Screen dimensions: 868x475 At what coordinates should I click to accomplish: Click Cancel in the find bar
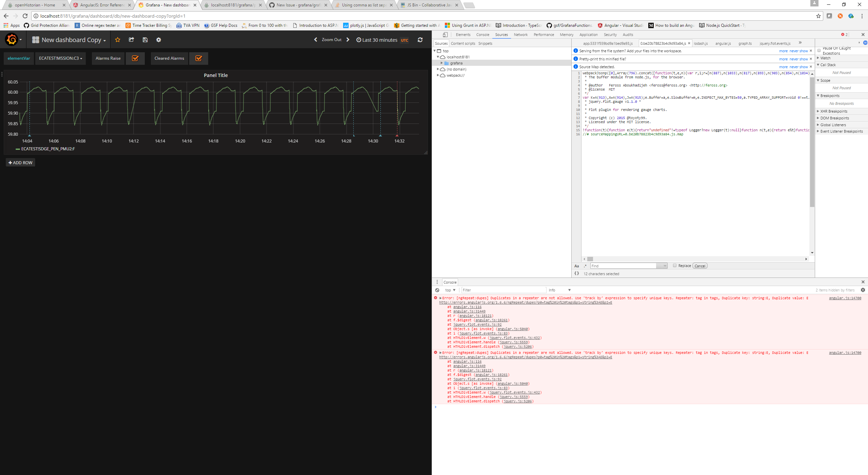(700, 266)
